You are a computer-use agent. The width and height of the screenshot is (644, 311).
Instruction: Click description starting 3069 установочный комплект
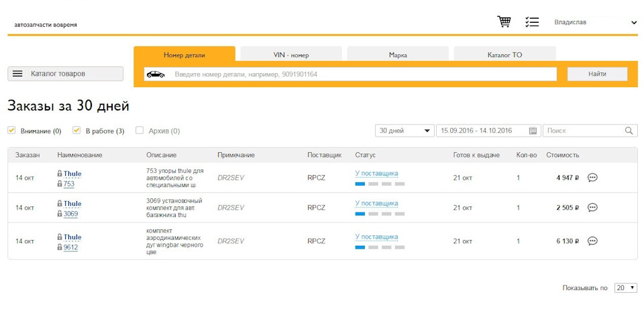point(174,208)
